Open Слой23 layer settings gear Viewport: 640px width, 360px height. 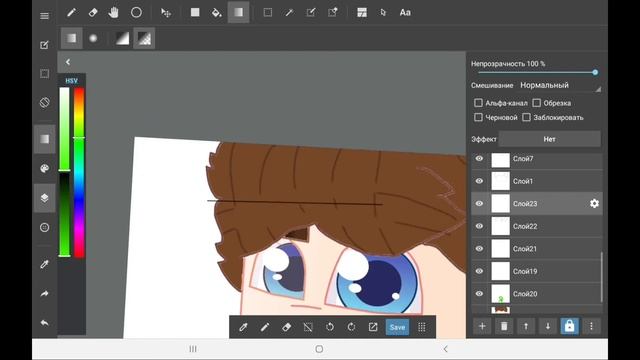click(x=594, y=203)
